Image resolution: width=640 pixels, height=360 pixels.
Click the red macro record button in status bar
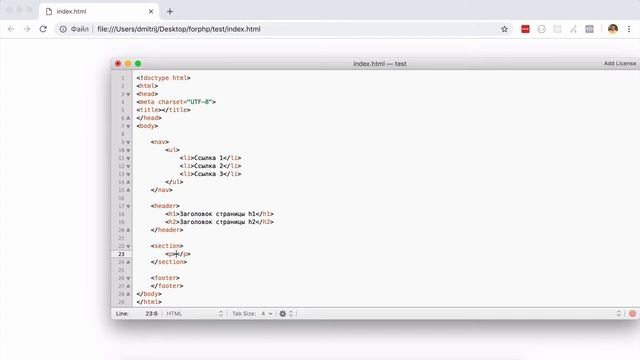tap(632, 313)
